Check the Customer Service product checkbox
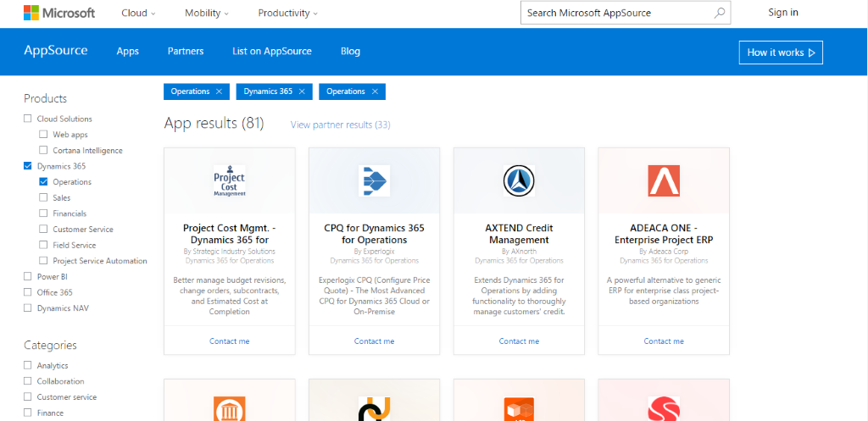868x421 pixels. pyautogui.click(x=43, y=229)
